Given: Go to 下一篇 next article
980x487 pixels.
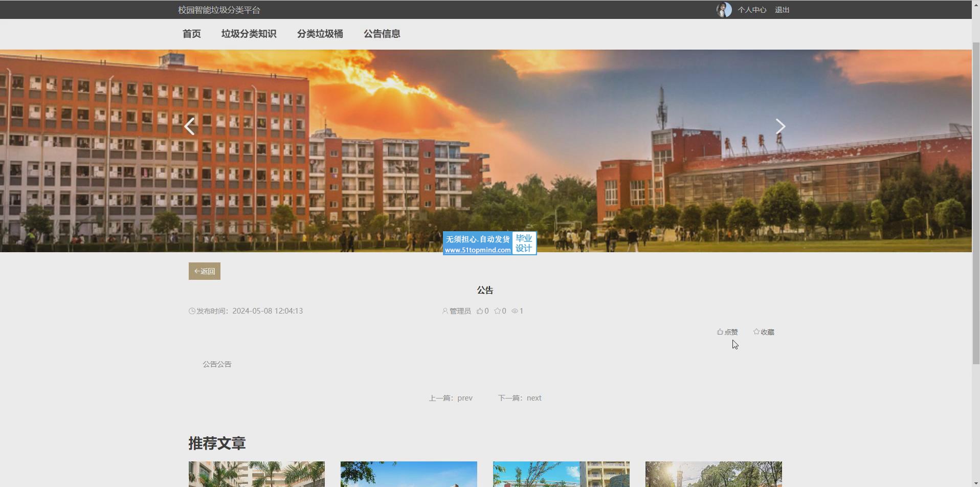Looking at the screenshot, I should [520, 398].
